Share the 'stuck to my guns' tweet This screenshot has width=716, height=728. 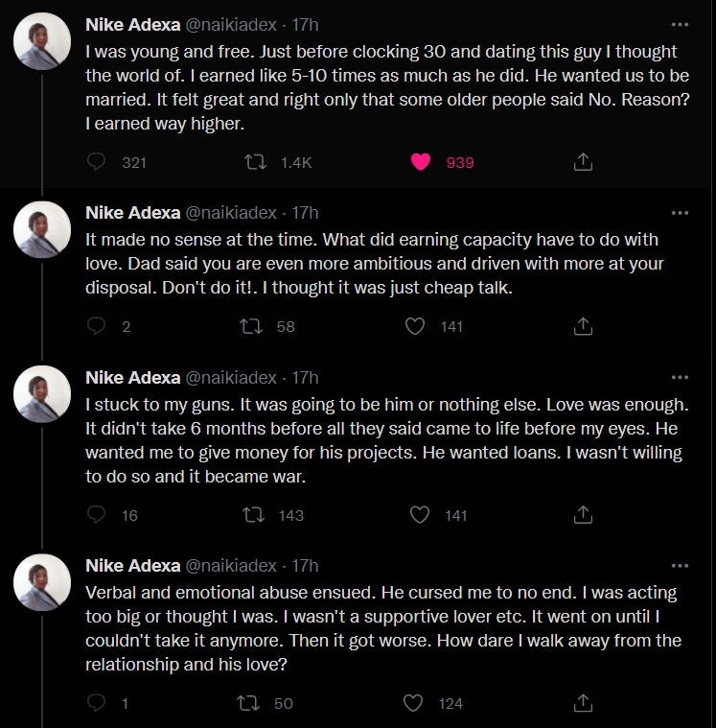pos(582,515)
